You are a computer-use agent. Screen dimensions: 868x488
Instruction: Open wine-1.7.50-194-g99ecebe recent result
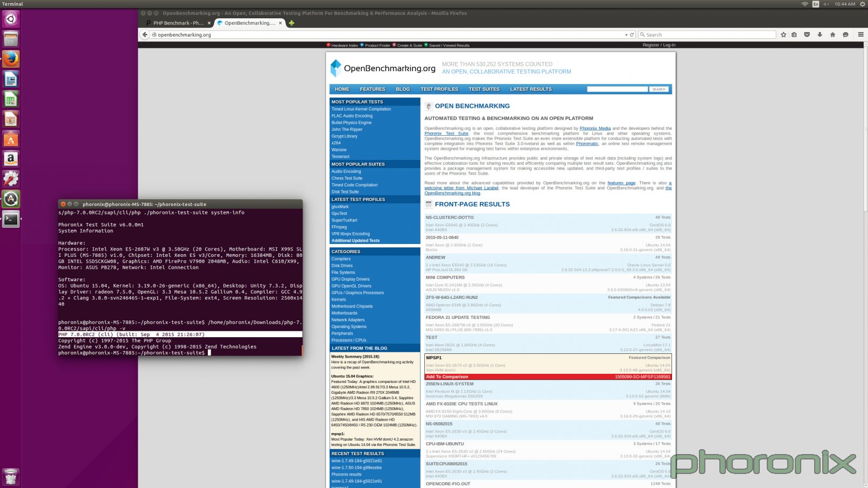356,468
